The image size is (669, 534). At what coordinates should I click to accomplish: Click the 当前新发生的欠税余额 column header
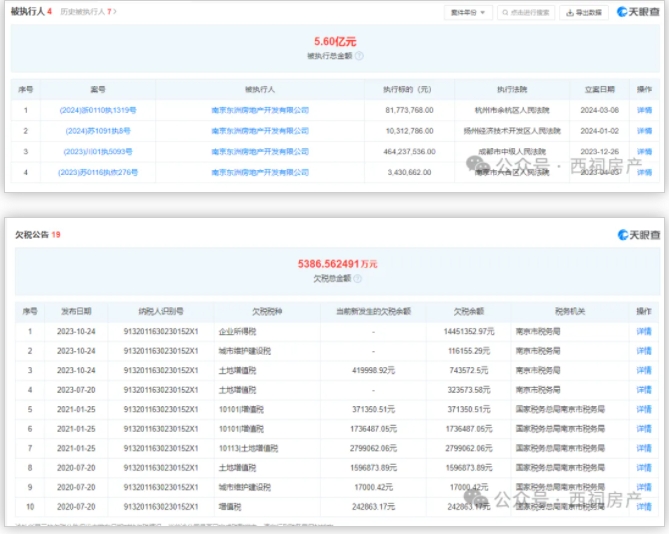pyautogui.click(x=373, y=311)
